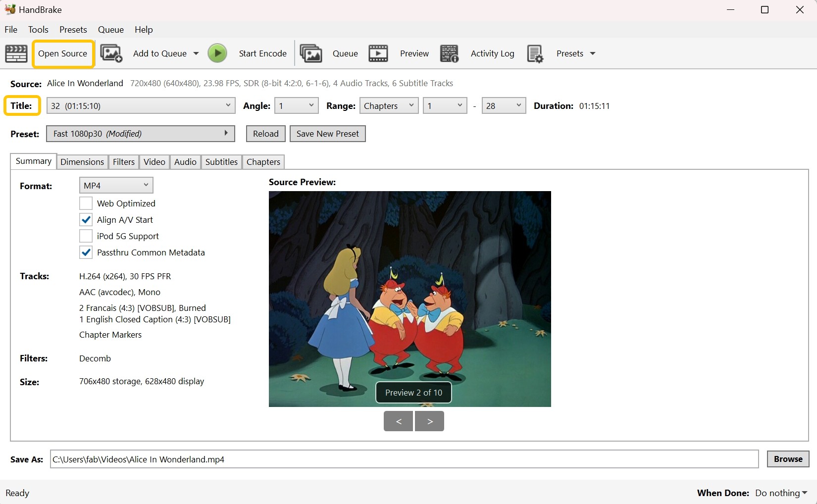Show the next preview image arrow
Image resolution: width=817 pixels, height=504 pixels.
coord(429,421)
